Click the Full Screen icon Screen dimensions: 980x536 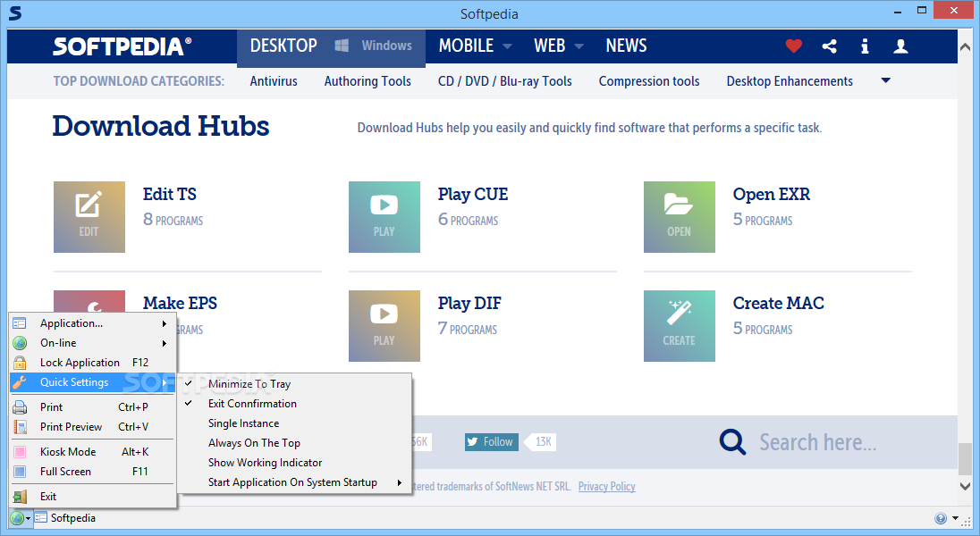(20, 472)
